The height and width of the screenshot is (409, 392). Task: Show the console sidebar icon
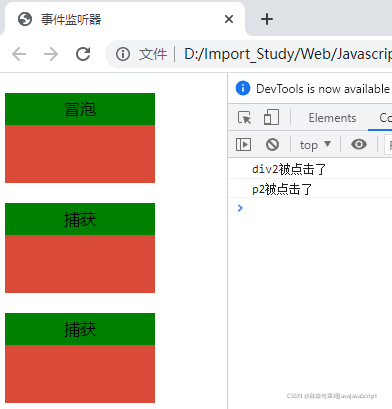tap(243, 145)
